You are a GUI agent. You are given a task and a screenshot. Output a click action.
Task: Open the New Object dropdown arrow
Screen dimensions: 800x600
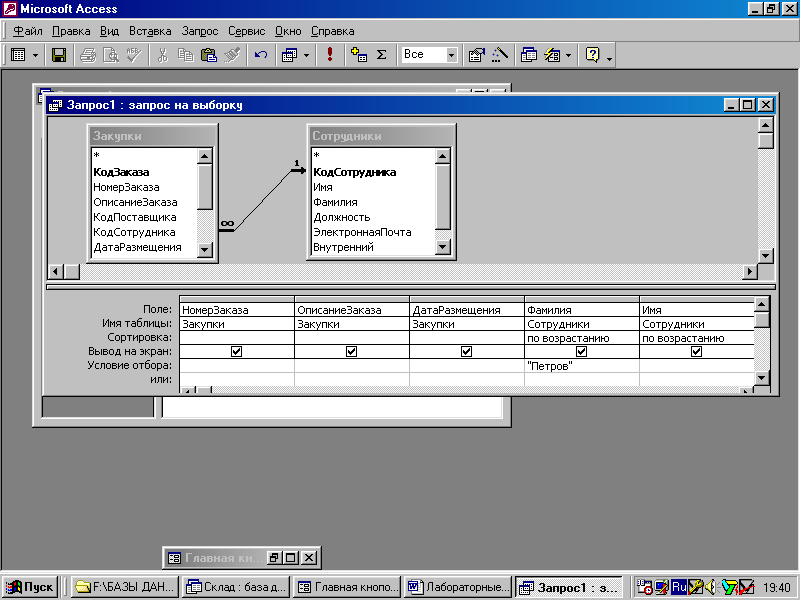click(568, 55)
